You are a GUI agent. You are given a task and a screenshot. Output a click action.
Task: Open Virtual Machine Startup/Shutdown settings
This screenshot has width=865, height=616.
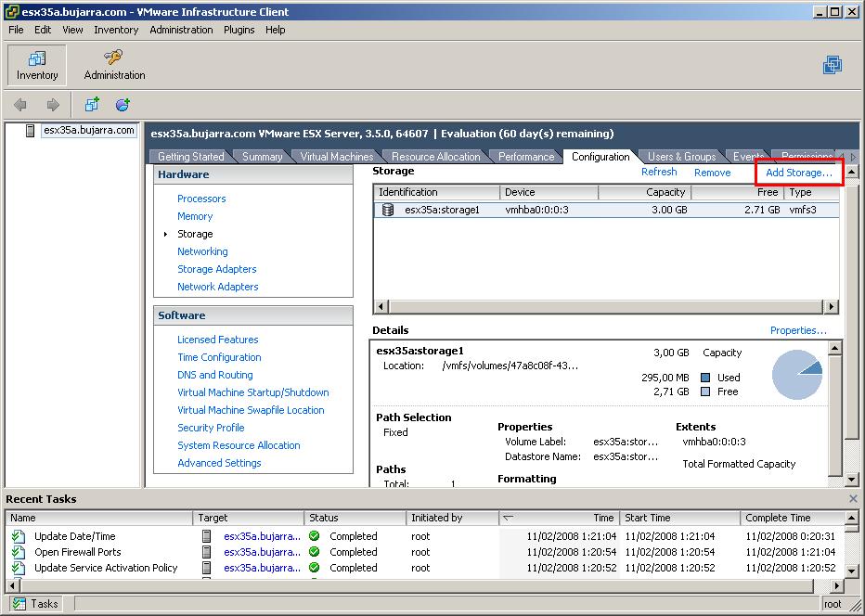point(253,392)
